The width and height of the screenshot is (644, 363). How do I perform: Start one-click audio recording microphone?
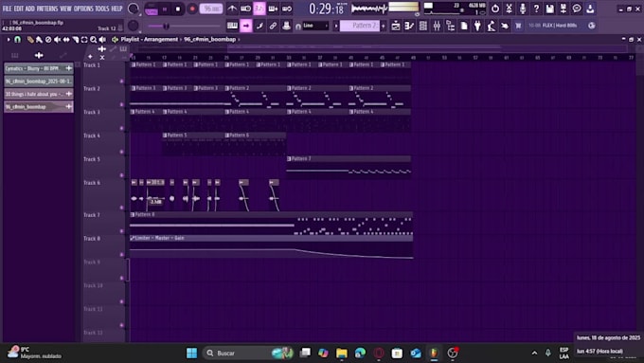523,9
